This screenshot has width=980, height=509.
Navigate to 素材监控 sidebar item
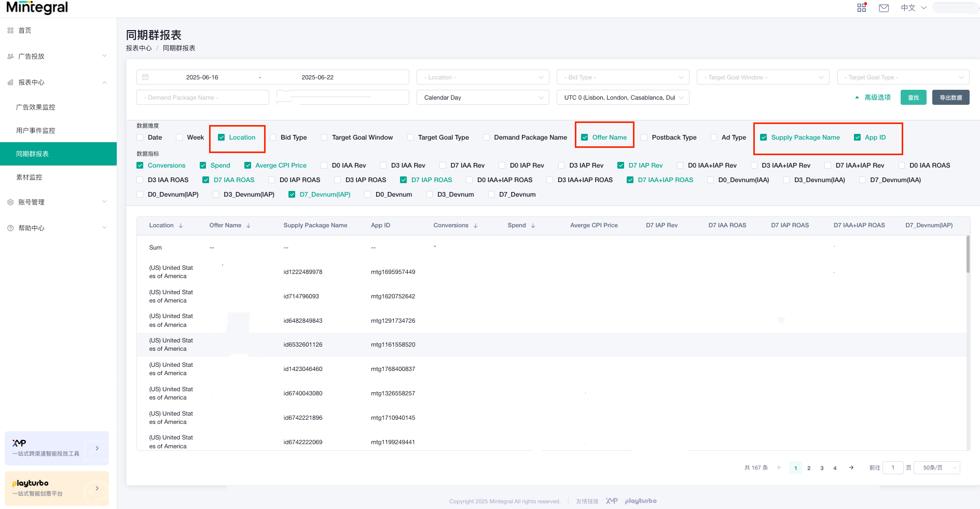[x=29, y=177]
